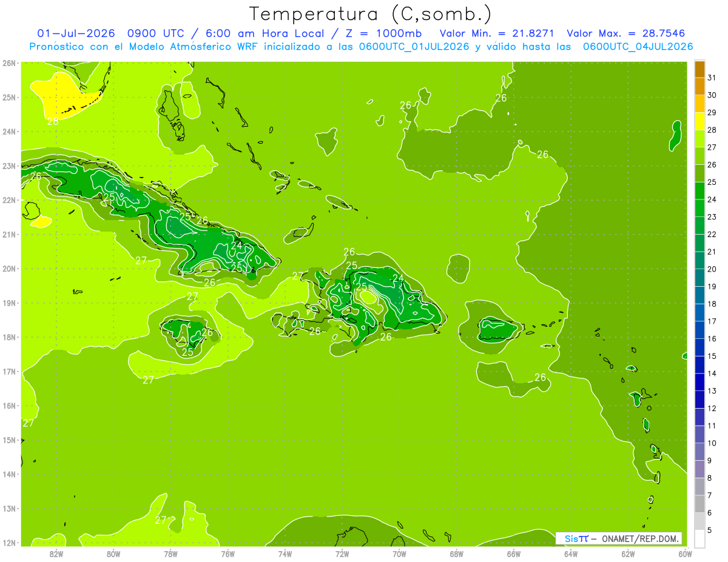This screenshot has width=728, height=562.
Task: Click the "18N" latitude label
Action: 9,337
